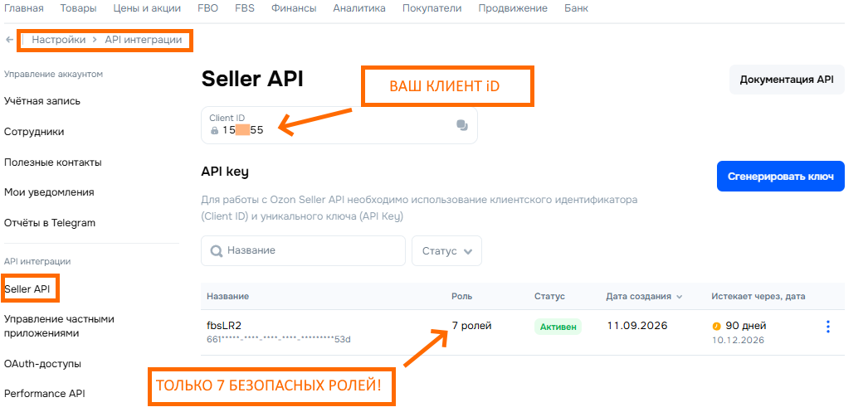The height and width of the screenshot is (412, 868).
Task: Go to FBS section
Action: pos(245,8)
